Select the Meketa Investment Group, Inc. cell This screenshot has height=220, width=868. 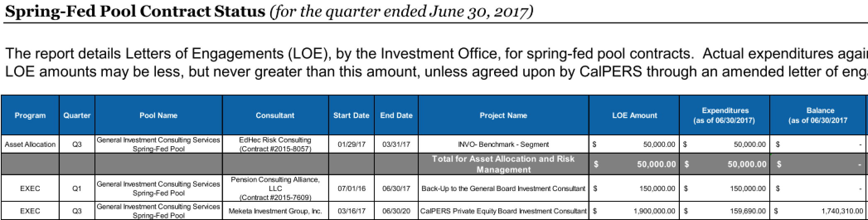pos(275,211)
